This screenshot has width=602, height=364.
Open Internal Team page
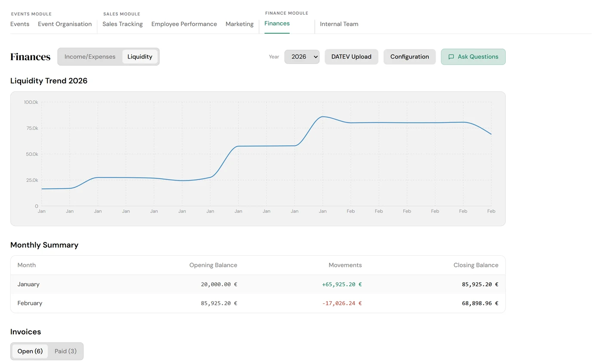click(x=339, y=24)
